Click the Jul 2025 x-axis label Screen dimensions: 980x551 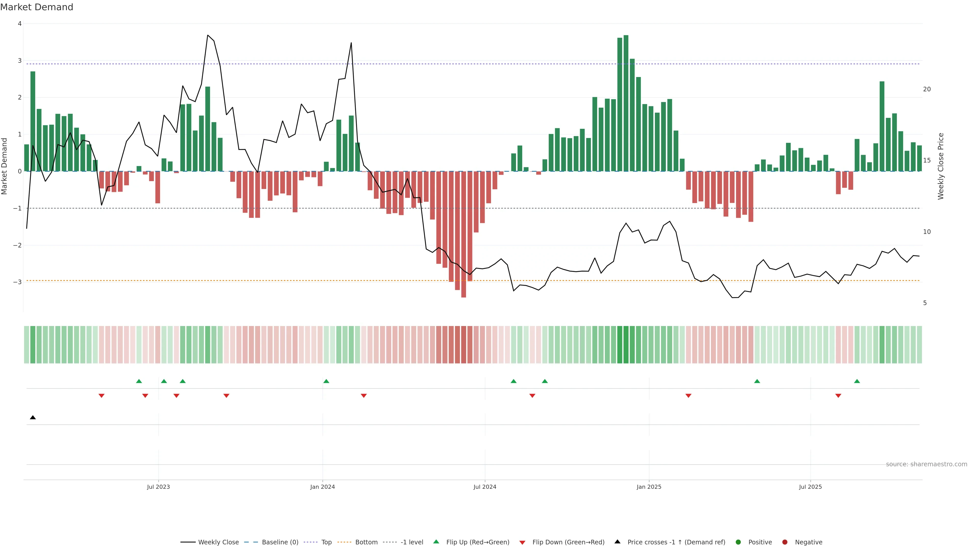tap(810, 487)
